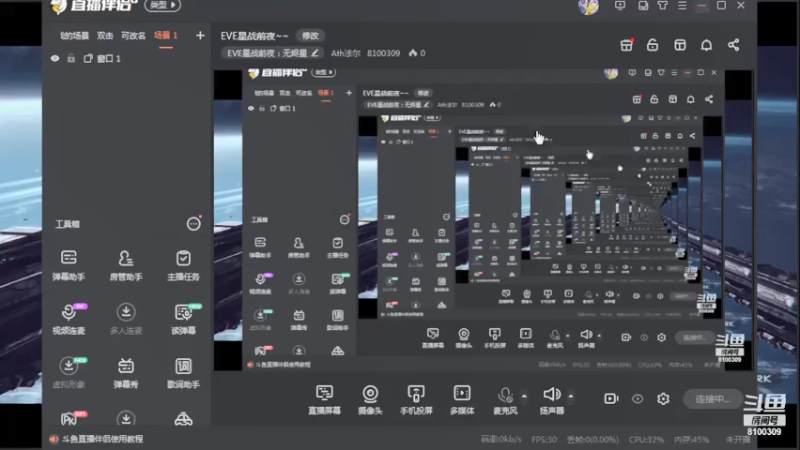The height and width of the screenshot is (450, 800).
Task: Toggle the 扬声器 speaker mute
Action: click(x=552, y=399)
